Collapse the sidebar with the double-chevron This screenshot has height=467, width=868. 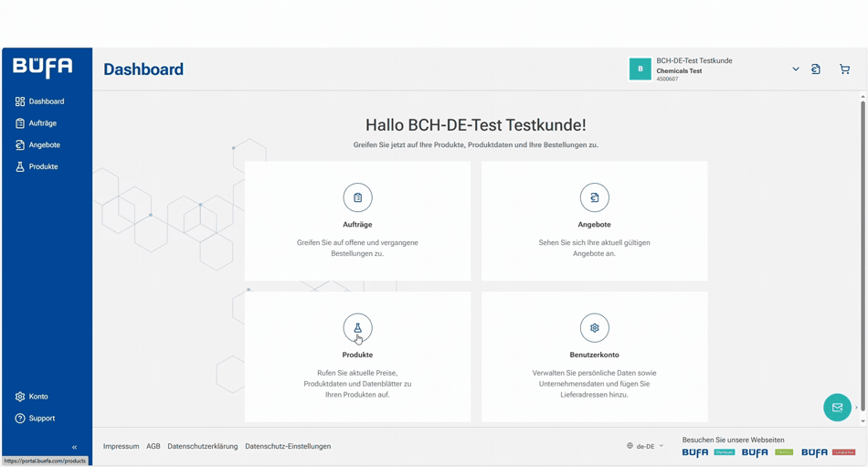75,447
